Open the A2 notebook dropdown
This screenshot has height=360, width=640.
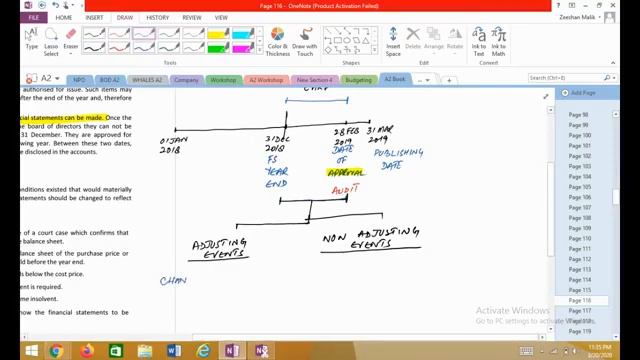(57, 78)
